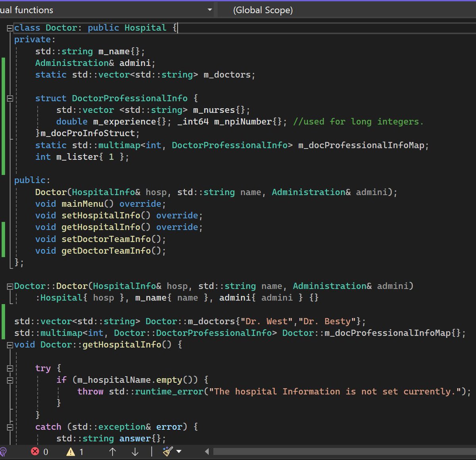This screenshot has height=460, width=476.
Task: Click the mainMenu() override declaration
Action: 100,204
